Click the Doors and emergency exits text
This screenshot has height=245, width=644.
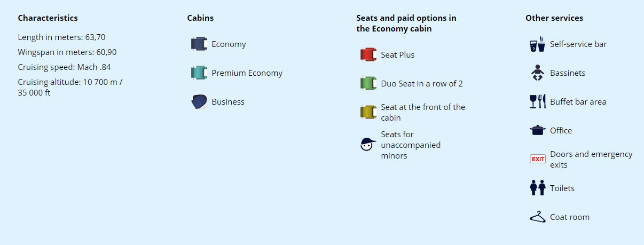(x=591, y=159)
